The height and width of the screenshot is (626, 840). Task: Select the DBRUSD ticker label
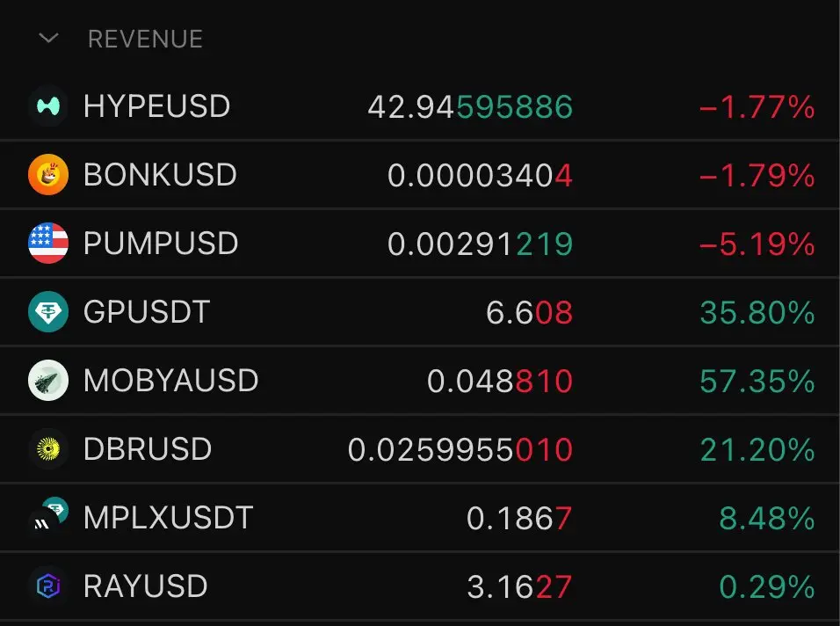(x=148, y=449)
